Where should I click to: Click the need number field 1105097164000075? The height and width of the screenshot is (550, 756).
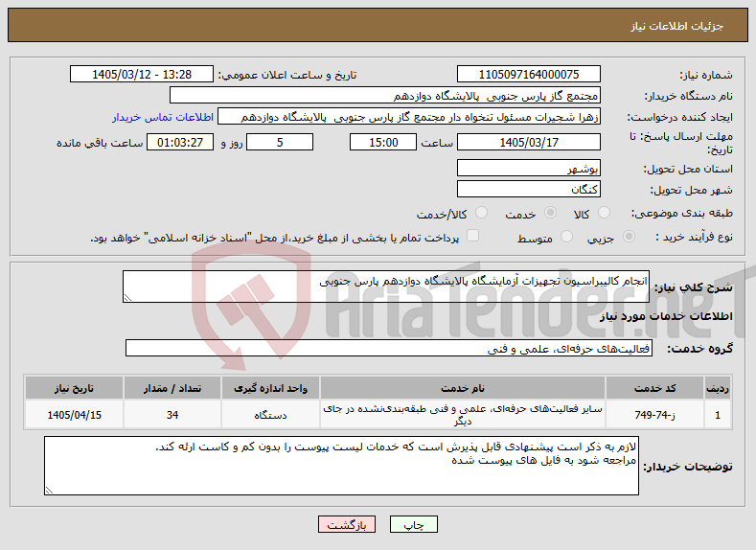tap(528, 74)
